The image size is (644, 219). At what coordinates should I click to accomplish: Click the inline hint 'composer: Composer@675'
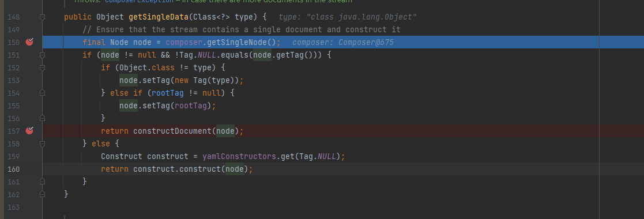(x=343, y=42)
